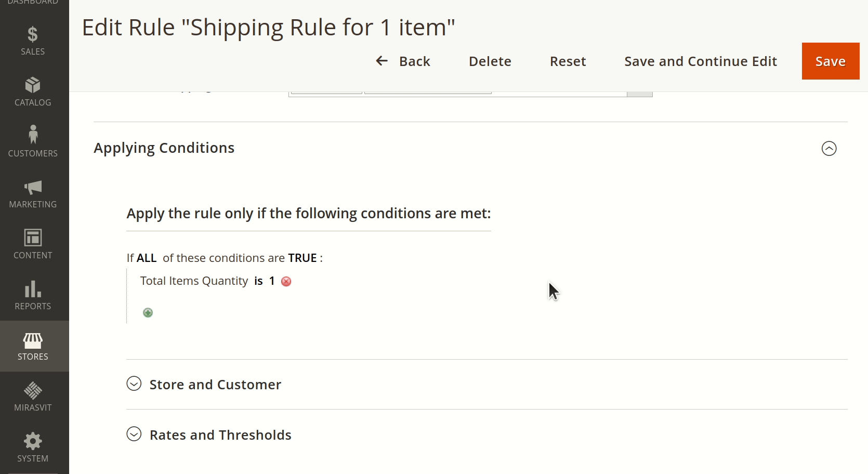Open the Stores storefront icon

(33, 340)
